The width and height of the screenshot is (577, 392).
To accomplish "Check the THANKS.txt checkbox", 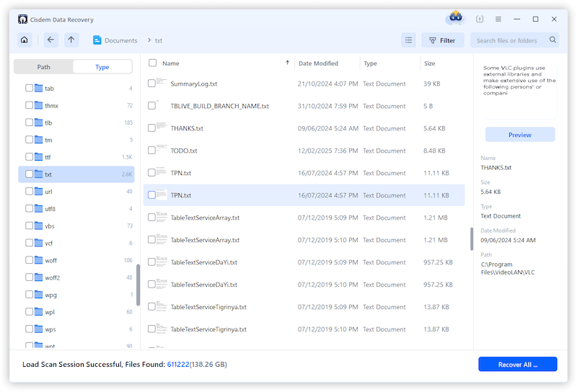I will coord(151,128).
